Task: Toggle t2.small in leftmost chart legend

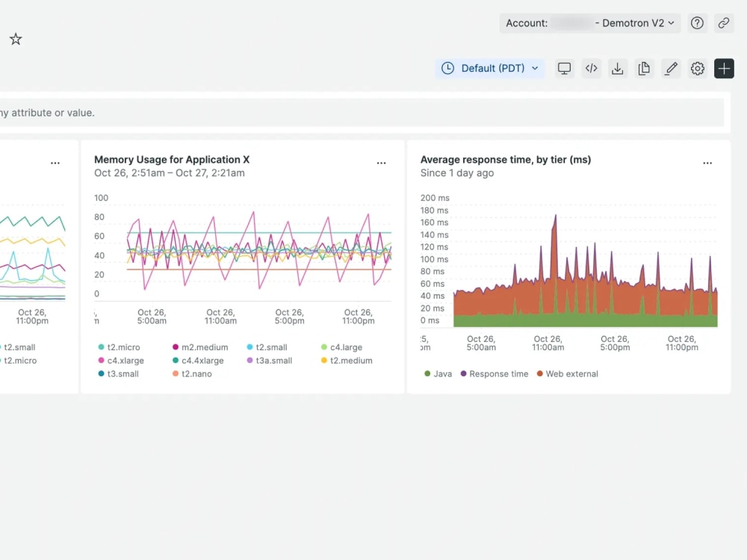Action: [x=18, y=347]
